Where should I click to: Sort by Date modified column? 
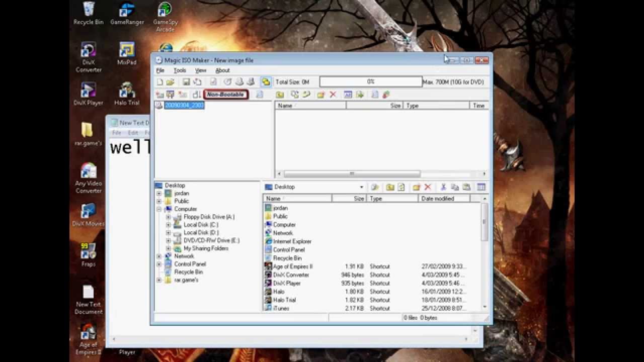coord(444,199)
